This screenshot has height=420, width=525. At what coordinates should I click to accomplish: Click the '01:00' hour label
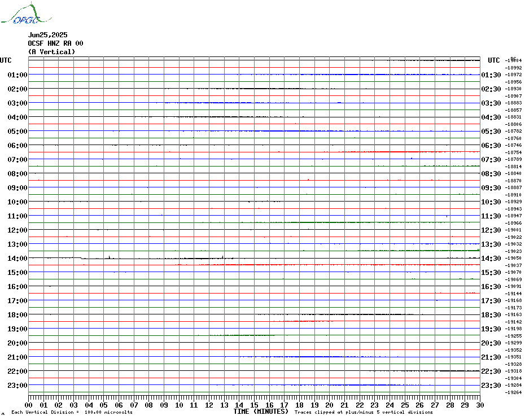click(x=17, y=75)
